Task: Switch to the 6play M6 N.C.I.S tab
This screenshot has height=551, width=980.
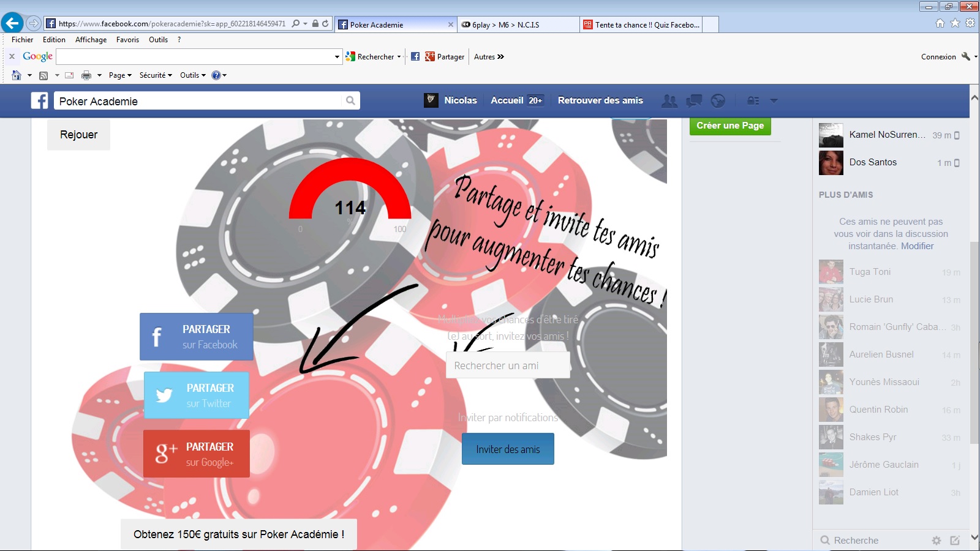Action: point(519,24)
